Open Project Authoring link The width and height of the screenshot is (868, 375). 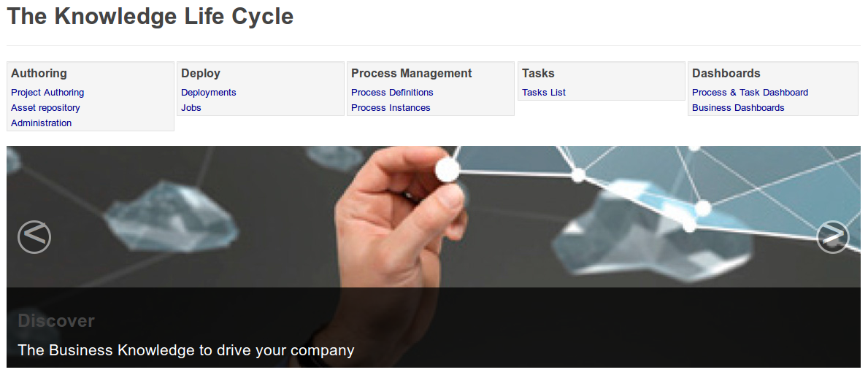47,93
